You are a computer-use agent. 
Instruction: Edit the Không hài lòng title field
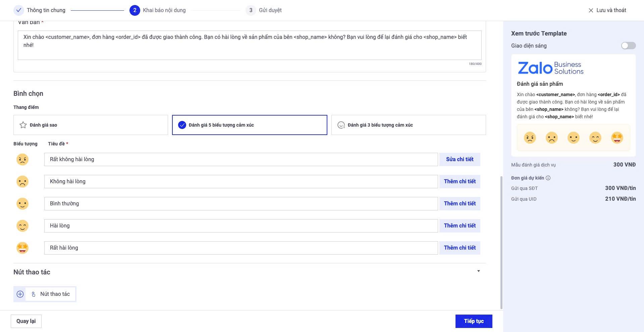point(241,182)
